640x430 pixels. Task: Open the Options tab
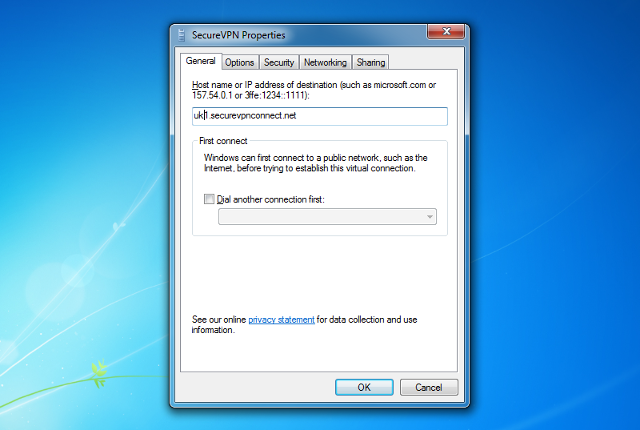click(240, 62)
